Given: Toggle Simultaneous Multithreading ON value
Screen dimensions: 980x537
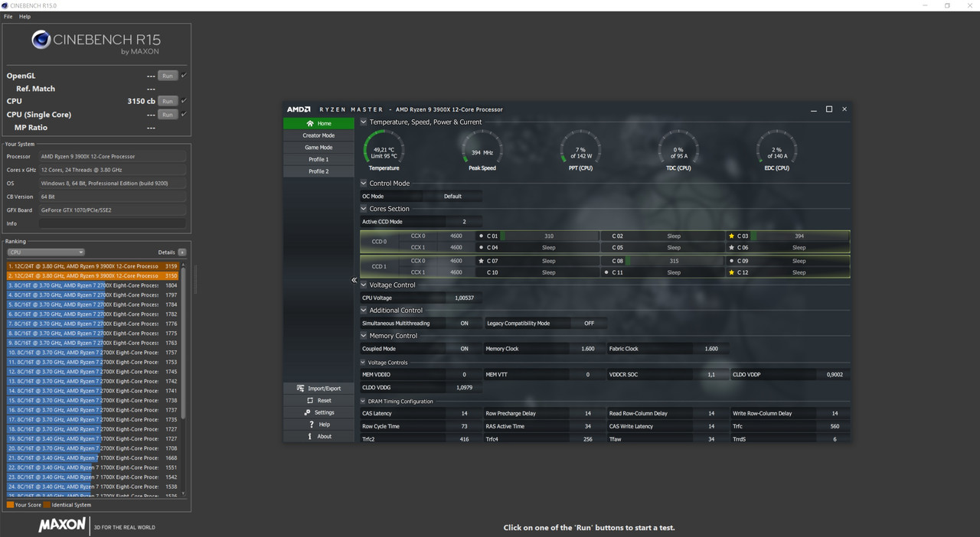Looking at the screenshot, I should coord(464,324).
